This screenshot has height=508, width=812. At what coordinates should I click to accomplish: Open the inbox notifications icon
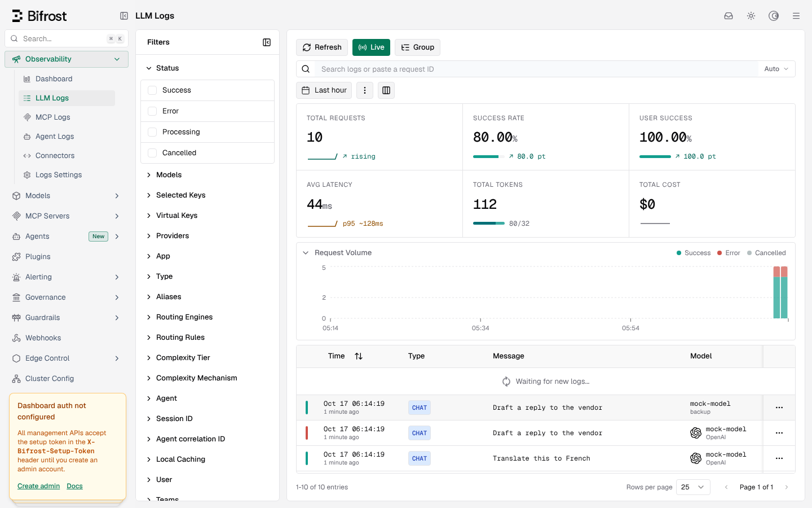(729, 16)
